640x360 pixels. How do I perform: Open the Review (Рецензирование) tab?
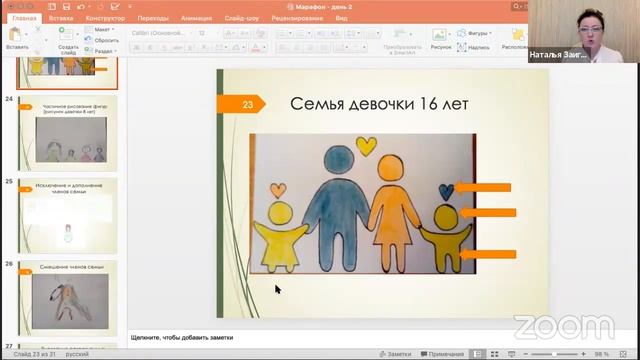pos(297,18)
